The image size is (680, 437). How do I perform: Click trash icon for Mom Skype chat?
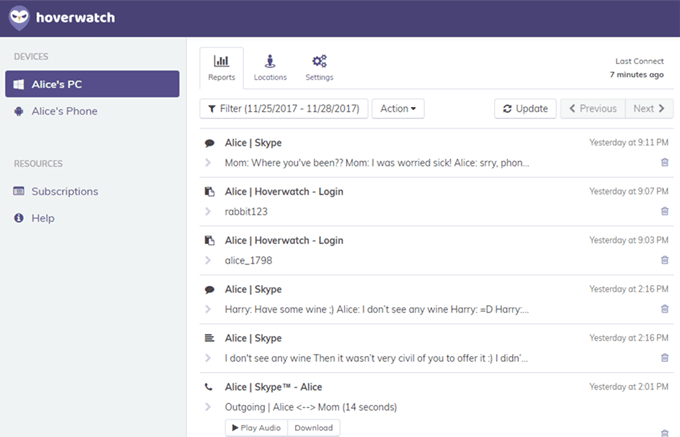coord(665,162)
